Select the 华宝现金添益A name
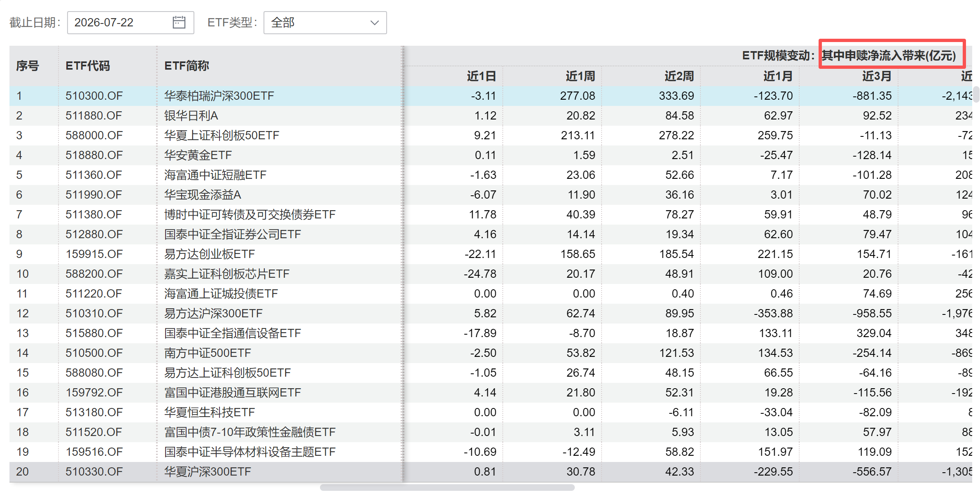The image size is (980, 497). click(x=203, y=195)
